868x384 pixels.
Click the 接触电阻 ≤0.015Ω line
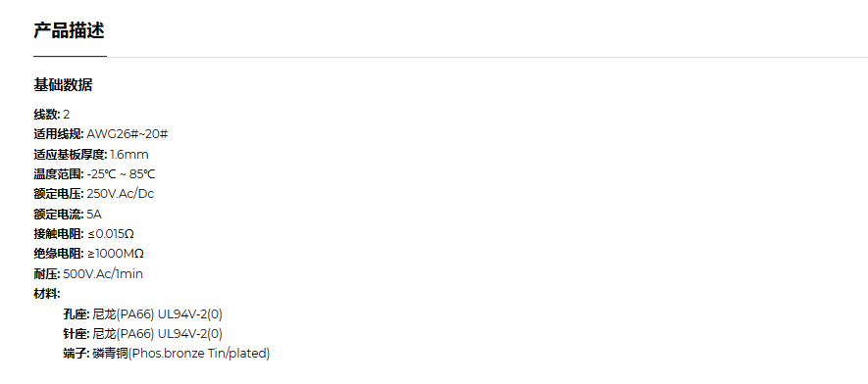point(83,234)
